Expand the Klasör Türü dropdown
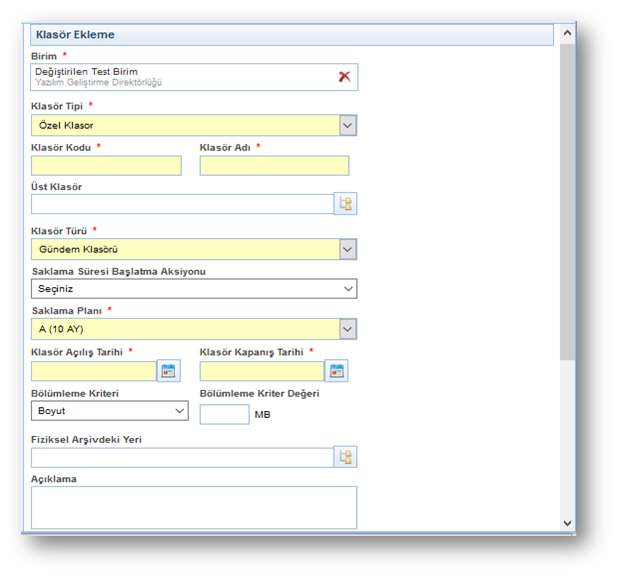 click(347, 249)
